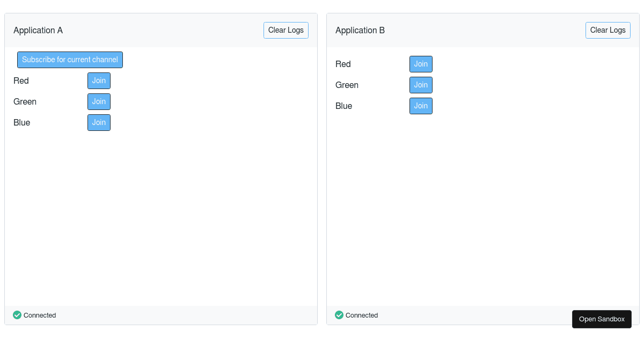This screenshot has height=338, width=644.
Task: Clear logs in Application A
Action: click(x=286, y=30)
